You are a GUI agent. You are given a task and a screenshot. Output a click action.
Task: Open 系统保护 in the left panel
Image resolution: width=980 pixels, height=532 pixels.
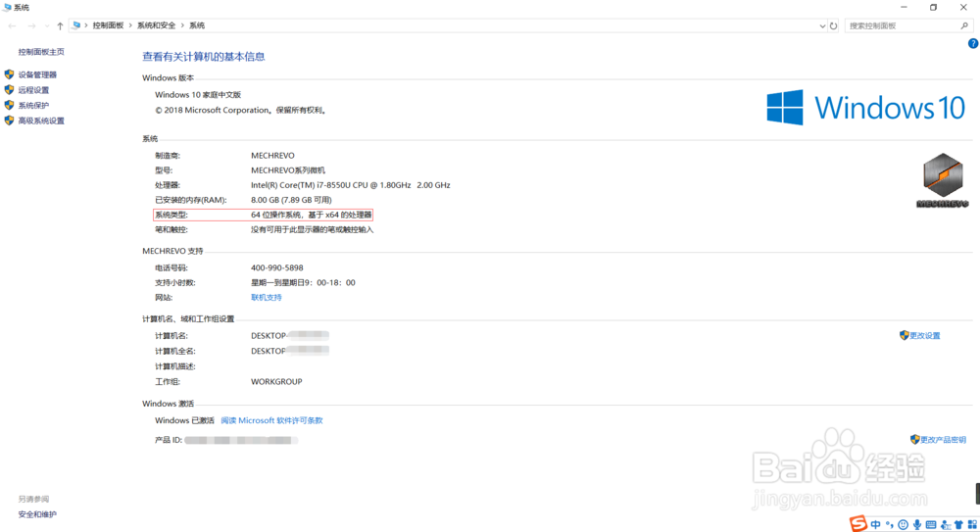pyautogui.click(x=33, y=106)
